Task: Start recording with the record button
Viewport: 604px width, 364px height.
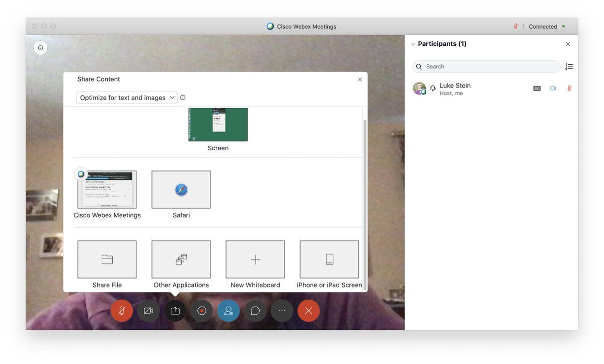Action: [202, 311]
